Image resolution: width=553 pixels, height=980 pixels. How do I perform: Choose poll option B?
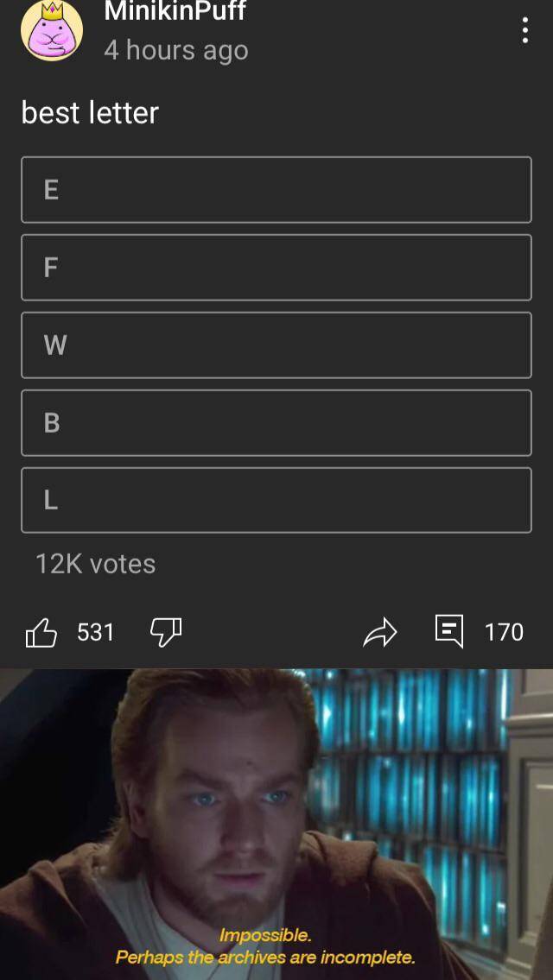(276, 422)
